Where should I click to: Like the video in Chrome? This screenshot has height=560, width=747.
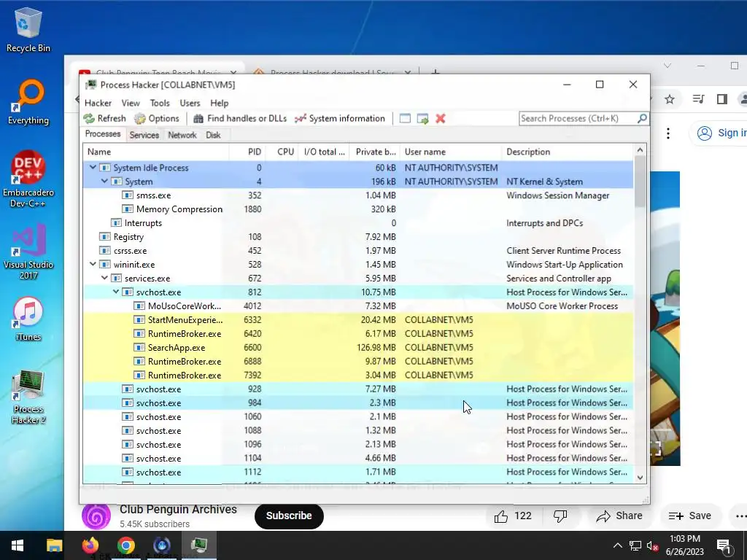click(x=513, y=516)
